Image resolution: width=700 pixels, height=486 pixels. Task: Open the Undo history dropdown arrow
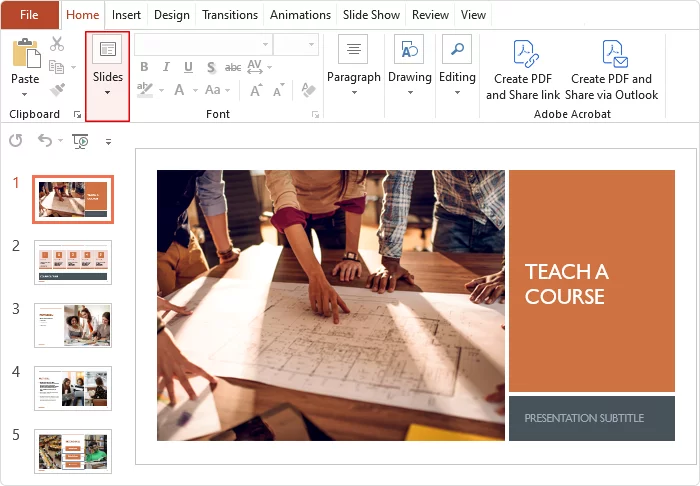click(60, 141)
